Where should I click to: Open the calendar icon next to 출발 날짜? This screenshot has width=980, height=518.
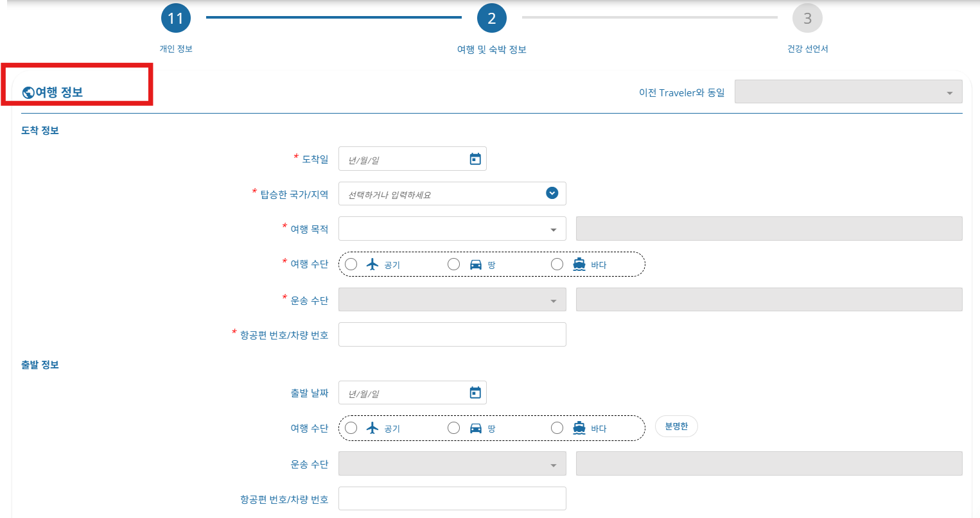pos(475,392)
